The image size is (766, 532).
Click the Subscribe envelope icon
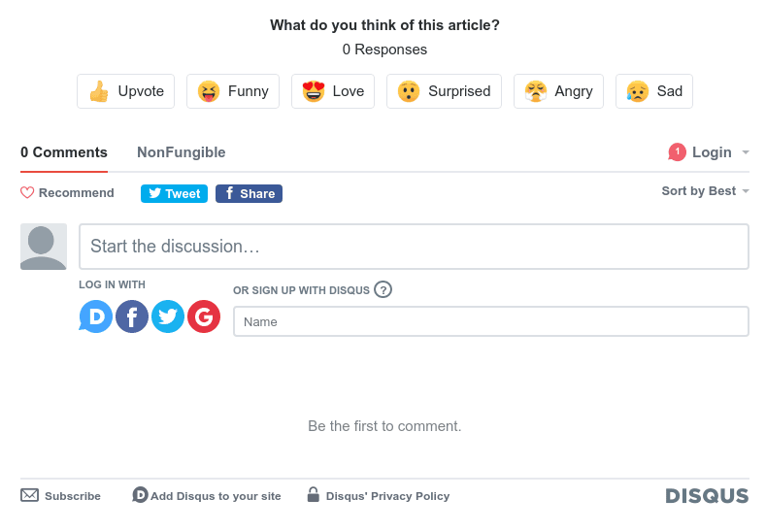(x=30, y=495)
